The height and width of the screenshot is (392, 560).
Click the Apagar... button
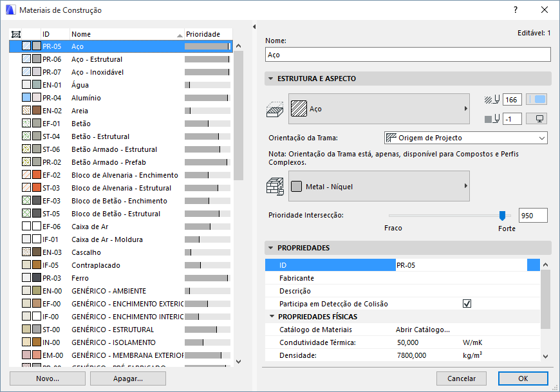(128, 378)
